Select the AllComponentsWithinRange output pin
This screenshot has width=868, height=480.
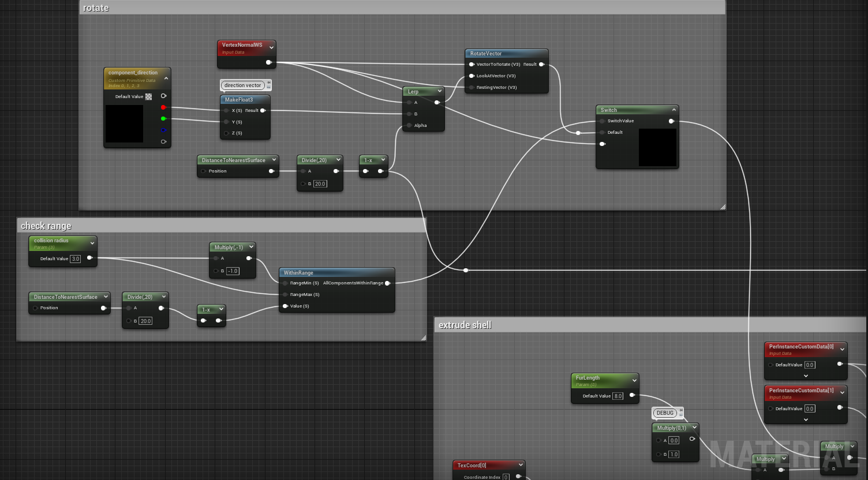387,283
